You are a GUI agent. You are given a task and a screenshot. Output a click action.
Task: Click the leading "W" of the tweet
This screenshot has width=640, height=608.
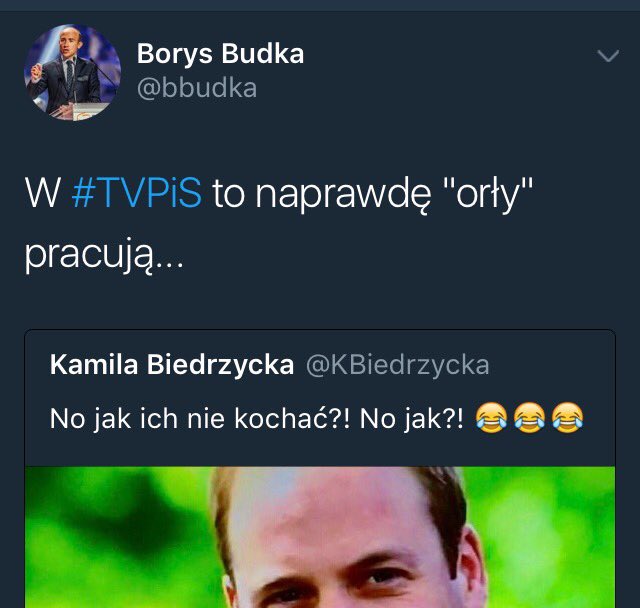43,193
